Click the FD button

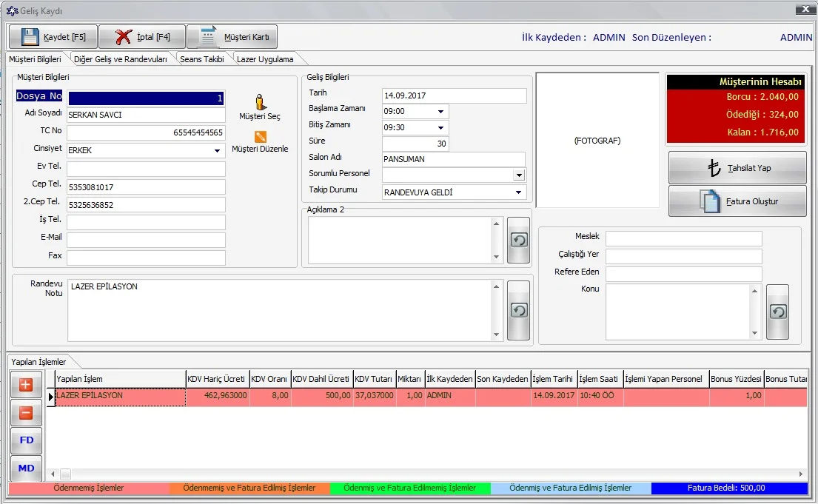tap(26, 440)
